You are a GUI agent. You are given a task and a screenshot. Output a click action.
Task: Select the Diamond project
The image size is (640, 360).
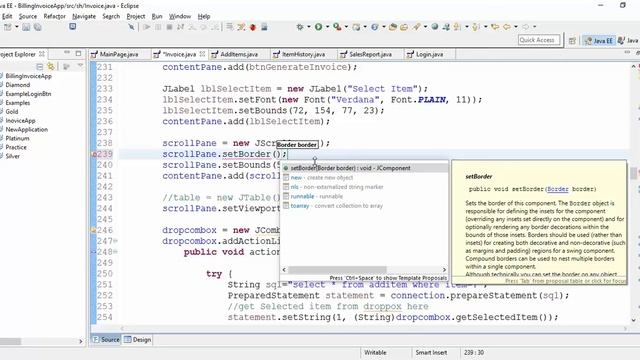point(18,85)
